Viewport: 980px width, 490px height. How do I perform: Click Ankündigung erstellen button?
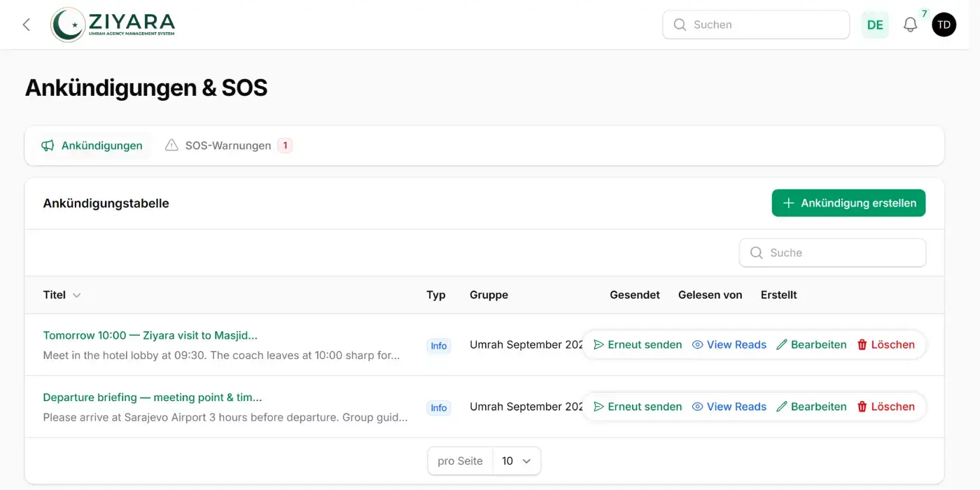pos(848,203)
